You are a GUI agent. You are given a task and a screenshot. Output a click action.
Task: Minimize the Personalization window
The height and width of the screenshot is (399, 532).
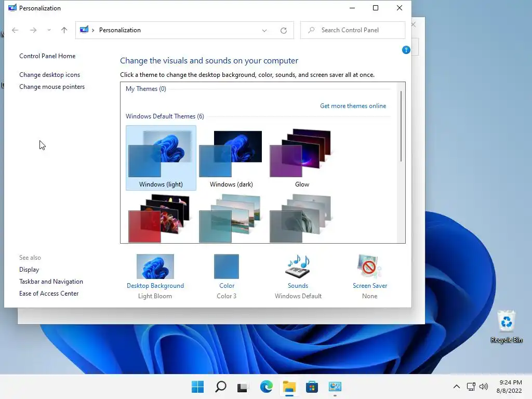click(x=352, y=8)
